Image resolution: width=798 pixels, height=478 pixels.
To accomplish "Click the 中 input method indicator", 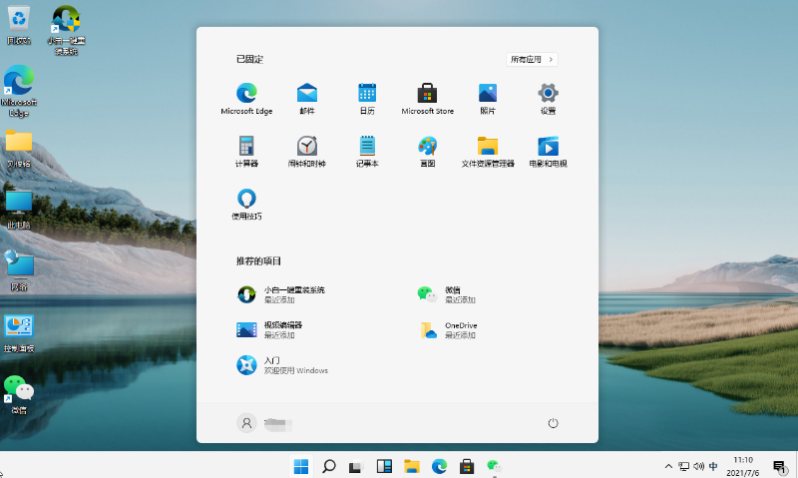I will pyautogui.click(x=713, y=466).
